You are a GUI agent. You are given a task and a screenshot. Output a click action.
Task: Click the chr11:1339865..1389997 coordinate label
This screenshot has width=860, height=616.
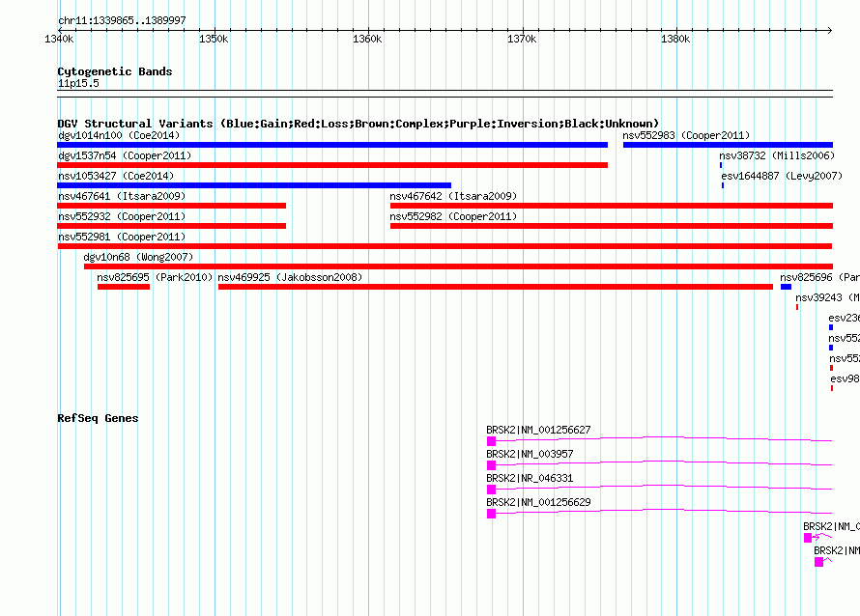click(x=122, y=20)
